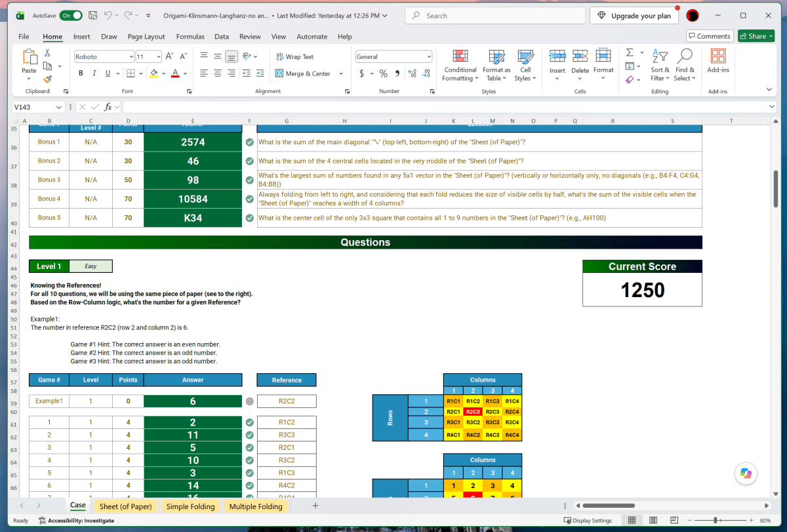Open the Font Color dropdown arrow
The height and width of the screenshot is (532, 787).
click(185, 73)
